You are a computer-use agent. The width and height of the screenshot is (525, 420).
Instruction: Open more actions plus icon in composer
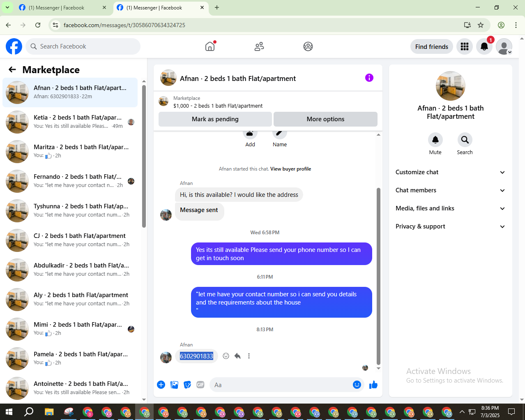coord(161,385)
